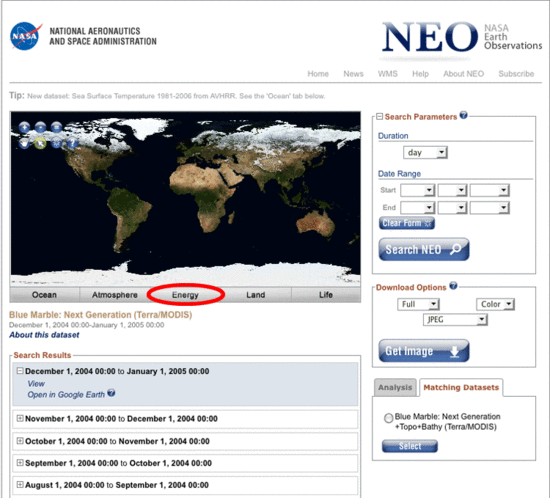Open help icon beside Download Options
The image size is (550, 498).
453,285
